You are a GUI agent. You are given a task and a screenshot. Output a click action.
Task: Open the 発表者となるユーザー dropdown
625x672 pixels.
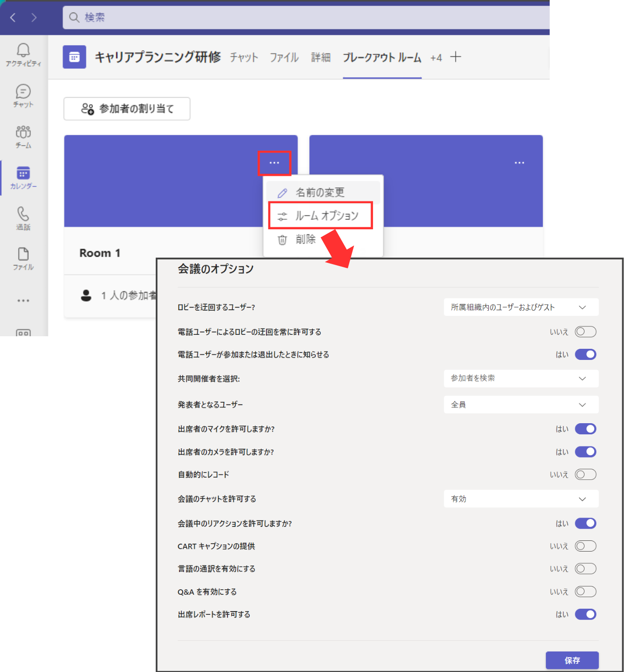[x=521, y=405]
